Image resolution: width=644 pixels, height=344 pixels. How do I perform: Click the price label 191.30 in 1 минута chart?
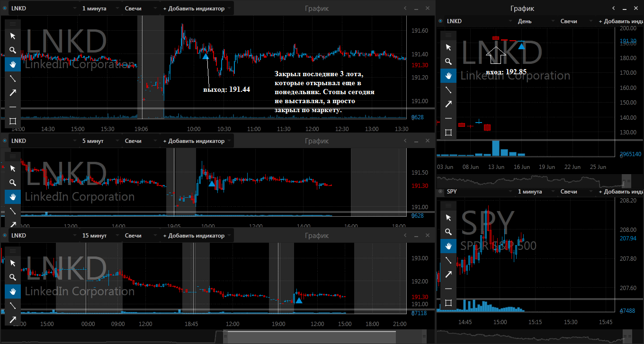(420, 65)
